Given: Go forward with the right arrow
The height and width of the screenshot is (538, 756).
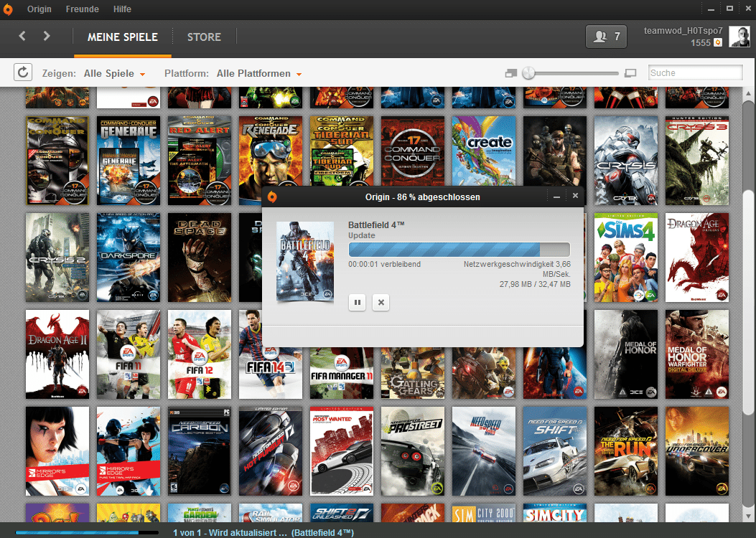Looking at the screenshot, I should pos(47,36).
